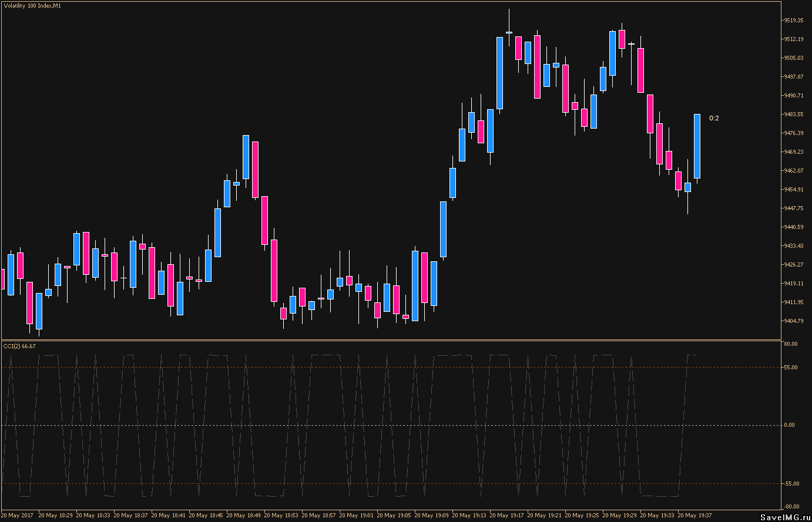This screenshot has width=812, height=522.
Task: Click the last blue candle on the chart
Action: [697, 146]
